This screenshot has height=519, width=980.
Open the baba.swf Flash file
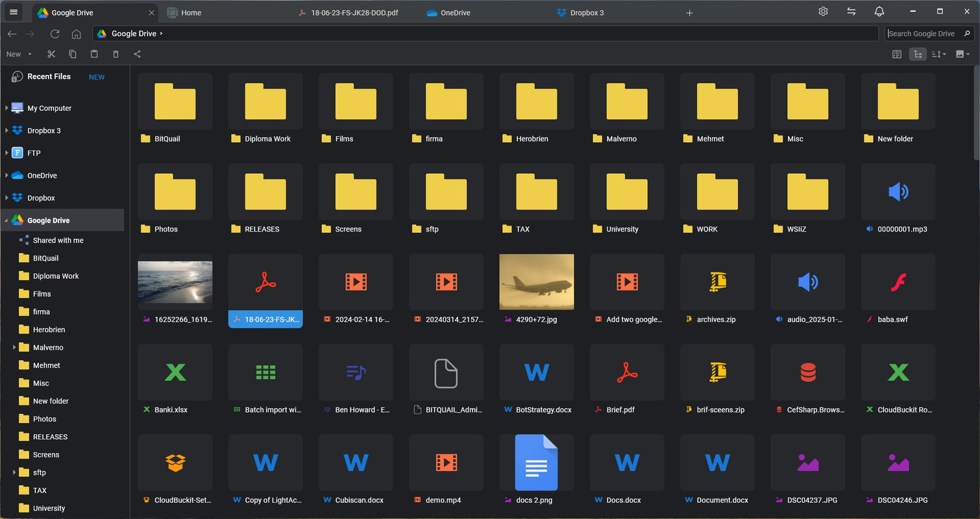(898, 291)
